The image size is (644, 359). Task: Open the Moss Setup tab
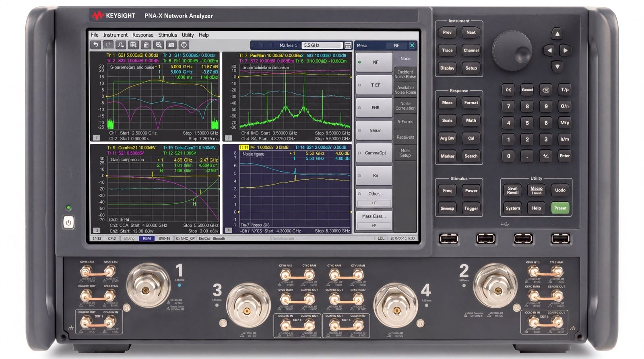[x=405, y=153]
